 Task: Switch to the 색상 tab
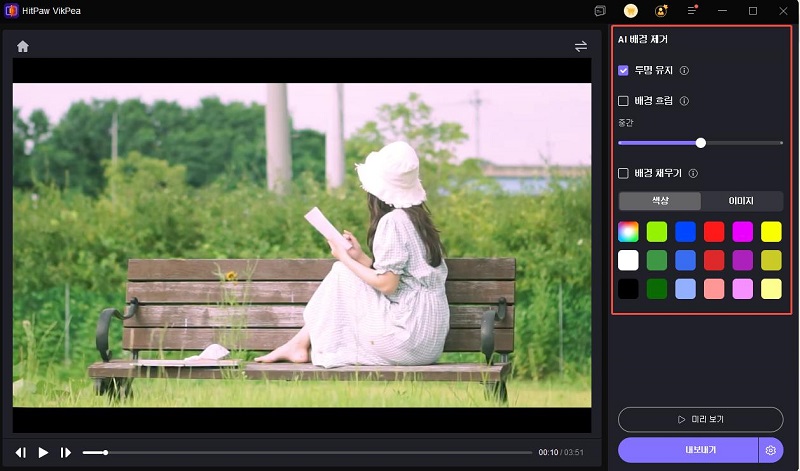click(660, 201)
